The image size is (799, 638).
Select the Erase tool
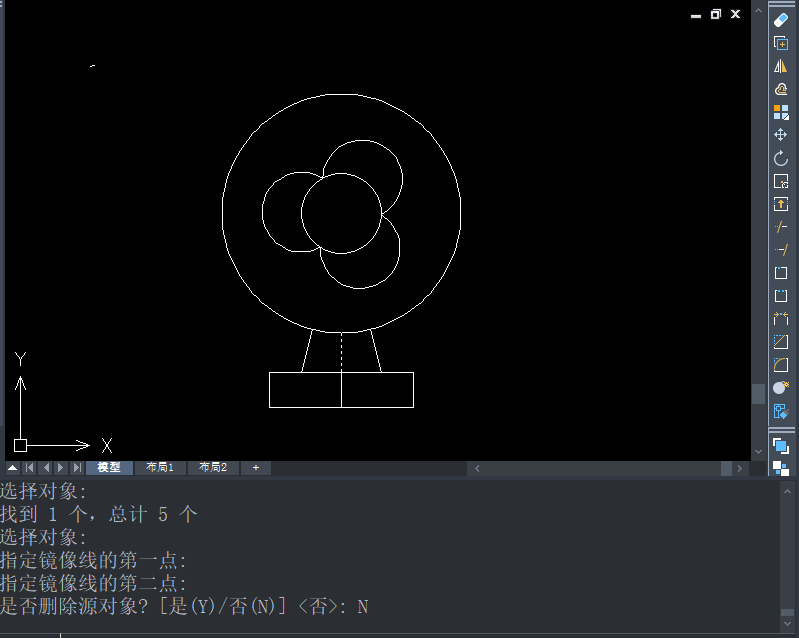click(x=781, y=20)
